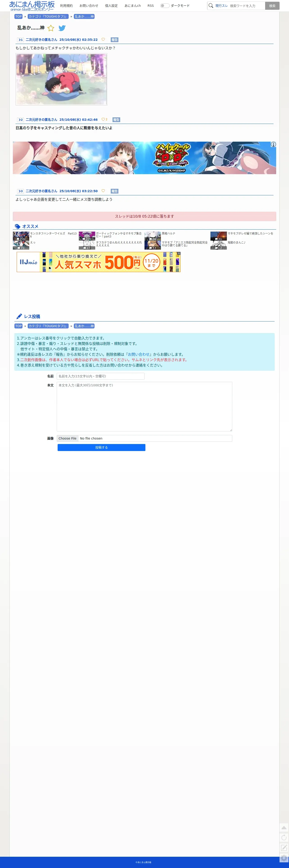
Task: Click post number 3 anchor
Action: tap(20, 191)
